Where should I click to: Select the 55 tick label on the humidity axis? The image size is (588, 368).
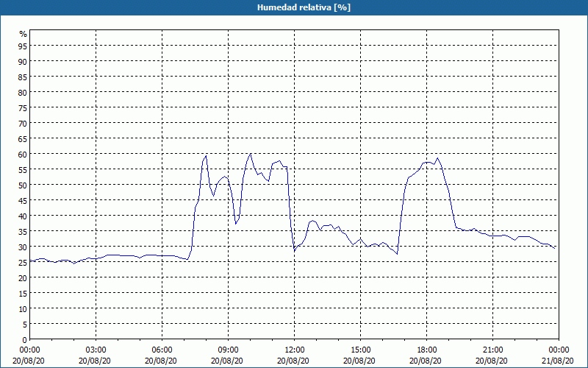pyautogui.click(x=23, y=170)
